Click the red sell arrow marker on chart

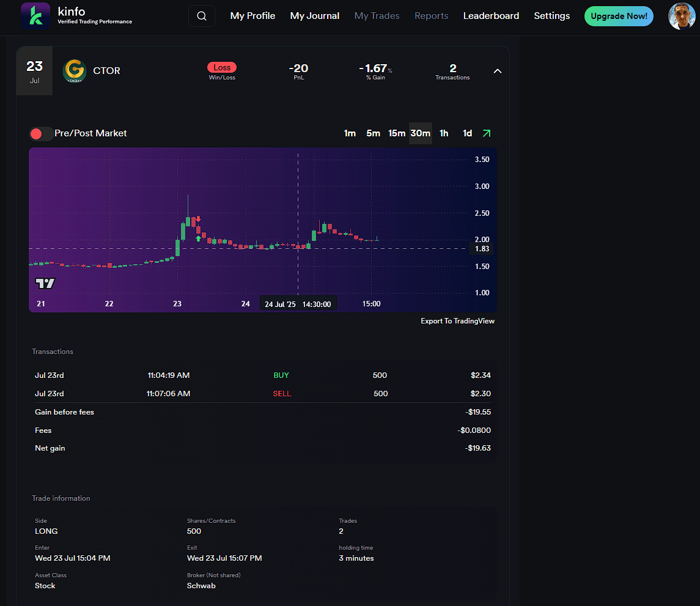click(x=198, y=219)
